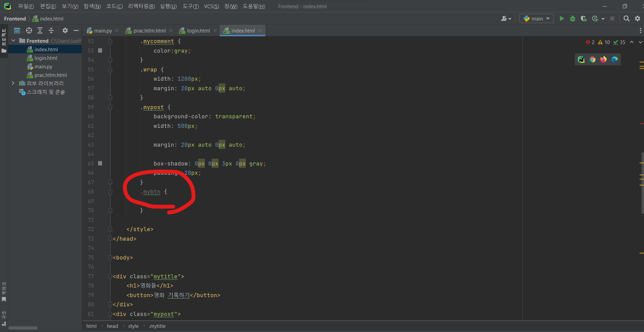Fold the .mybtn CSS block
Screen dimensions: 644x332
(x=110, y=192)
